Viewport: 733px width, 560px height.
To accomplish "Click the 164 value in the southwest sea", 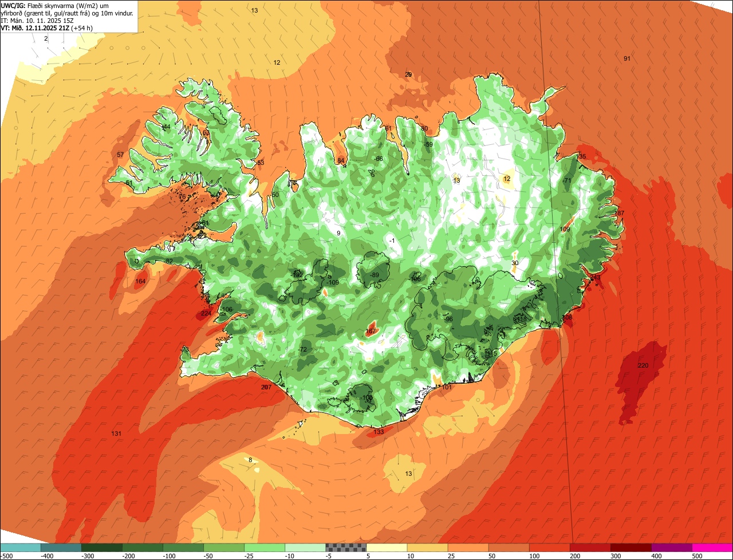I will point(140,281).
